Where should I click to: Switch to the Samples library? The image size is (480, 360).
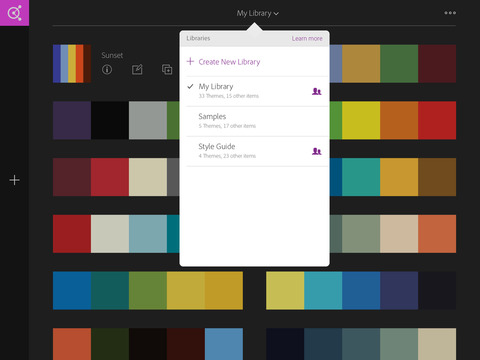(x=255, y=121)
